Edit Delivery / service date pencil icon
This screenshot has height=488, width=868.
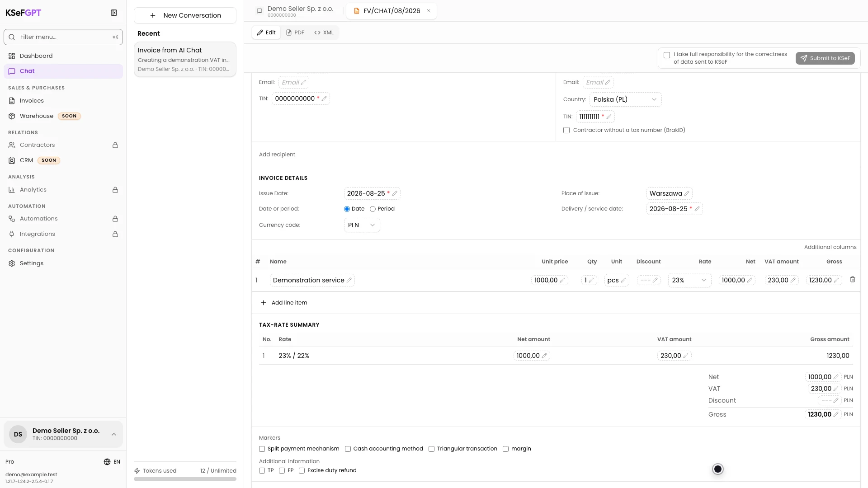(x=697, y=209)
